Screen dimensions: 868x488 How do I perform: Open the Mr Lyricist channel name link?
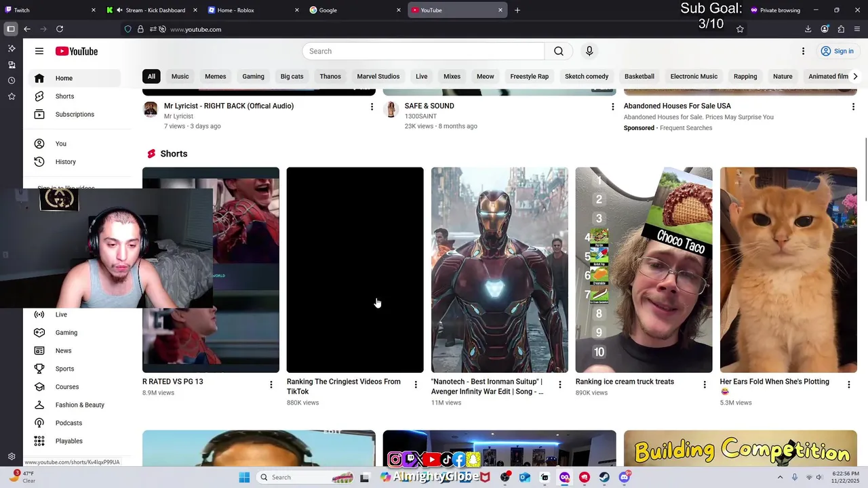[x=178, y=117]
